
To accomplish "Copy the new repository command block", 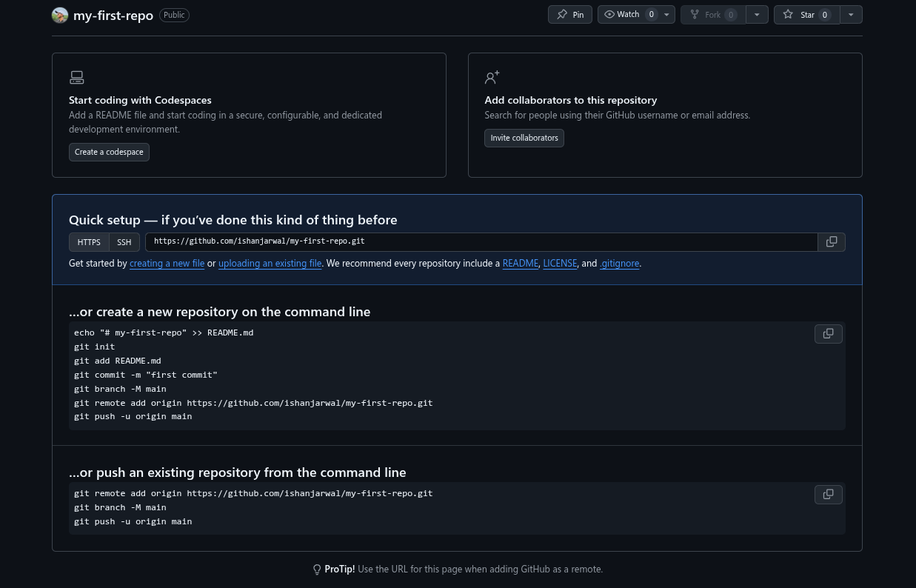I will point(829,334).
